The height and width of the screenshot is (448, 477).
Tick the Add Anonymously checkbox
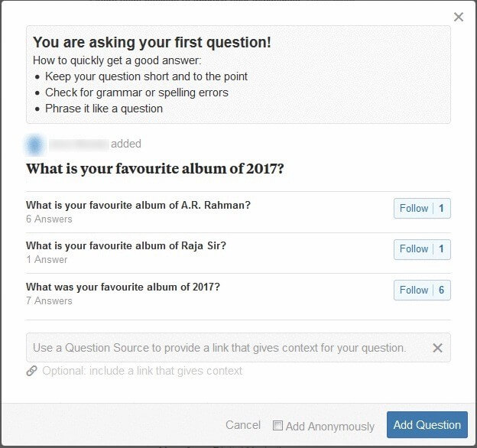[278, 425]
